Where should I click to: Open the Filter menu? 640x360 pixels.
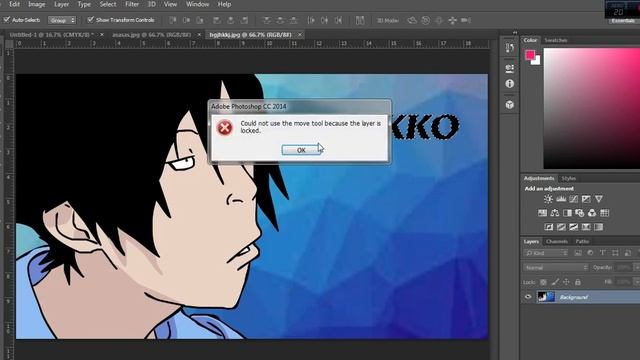132,4
